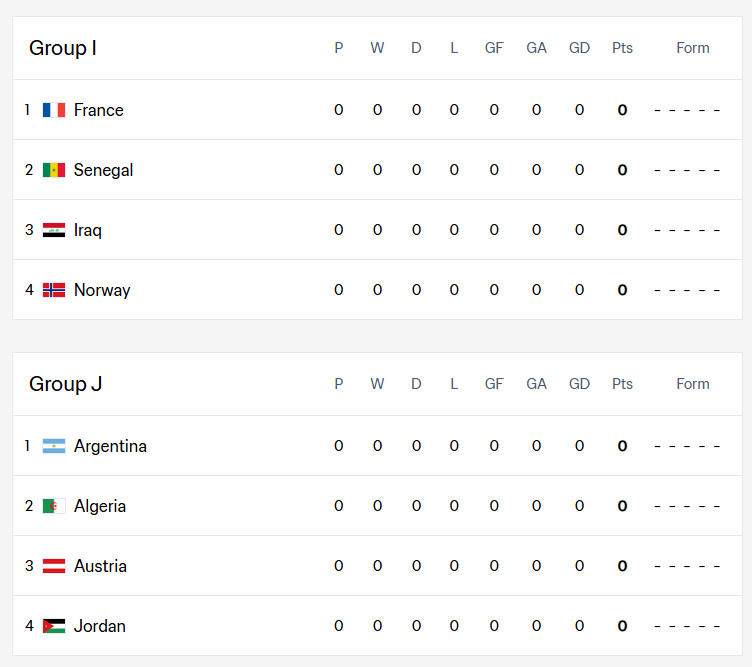
Task: Click GD column header in Group J
Action: coord(579,384)
